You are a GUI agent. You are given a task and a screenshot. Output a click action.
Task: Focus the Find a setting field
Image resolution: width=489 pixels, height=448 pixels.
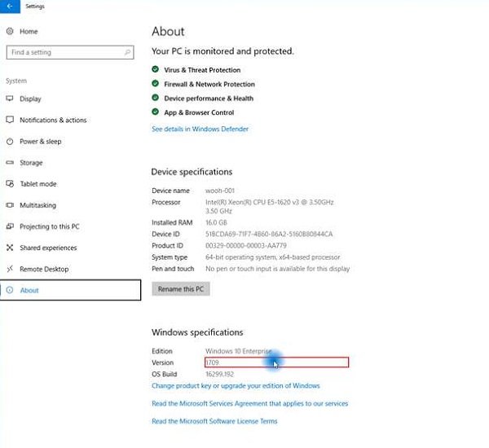[x=70, y=52]
